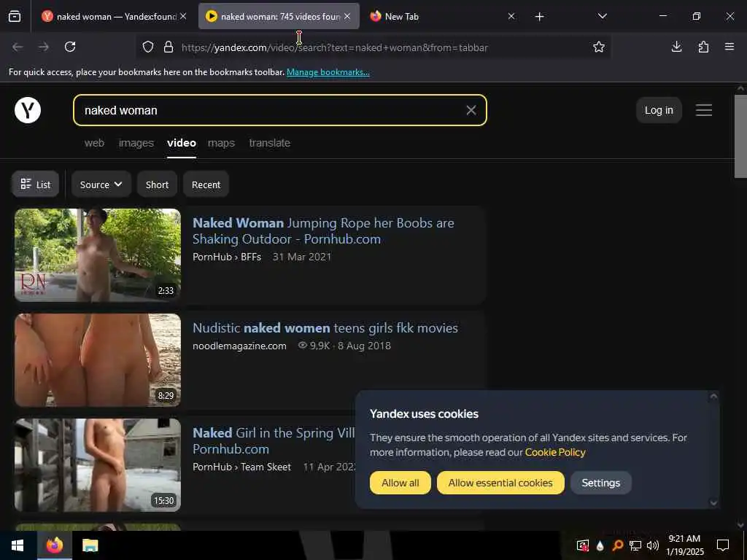Open the Cookie Policy link
This screenshot has width=747, height=560.
click(x=555, y=452)
